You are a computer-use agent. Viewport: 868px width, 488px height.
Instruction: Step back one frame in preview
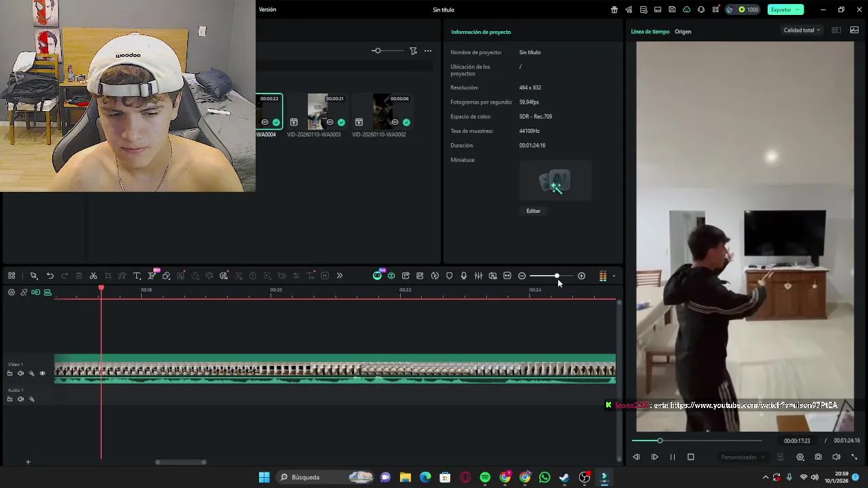click(636, 457)
